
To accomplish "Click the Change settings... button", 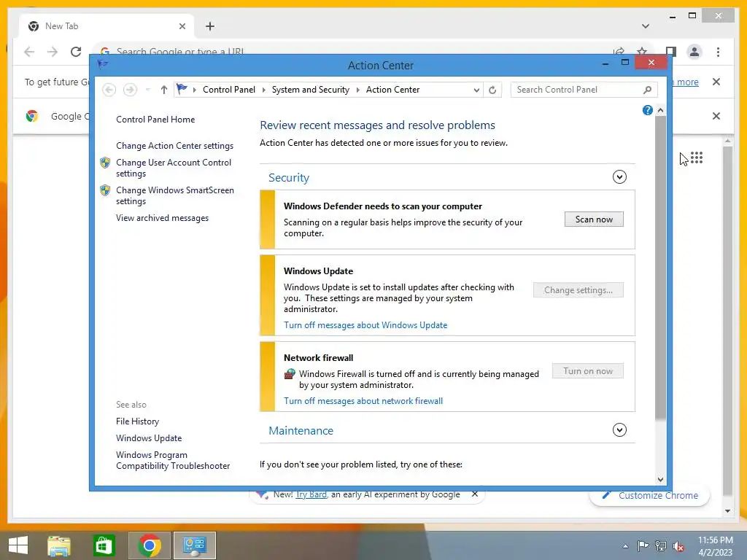I will click(x=578, y=290).
